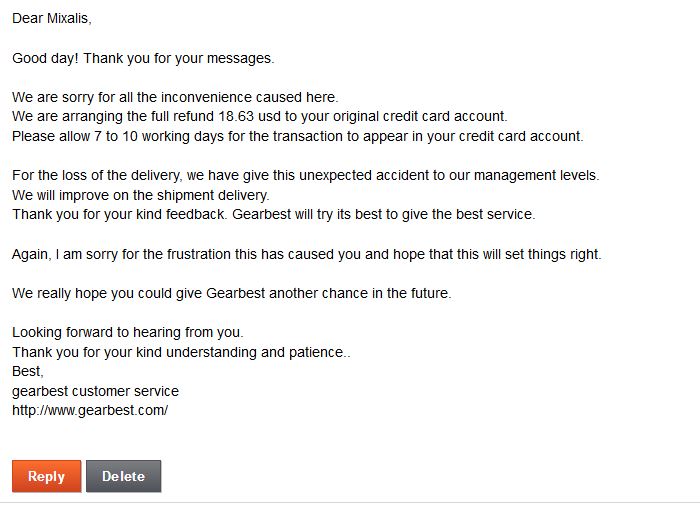Select "We will improve on the shipment delivery"
This screenshot has width=700, height=515.
tap(140, 195)
